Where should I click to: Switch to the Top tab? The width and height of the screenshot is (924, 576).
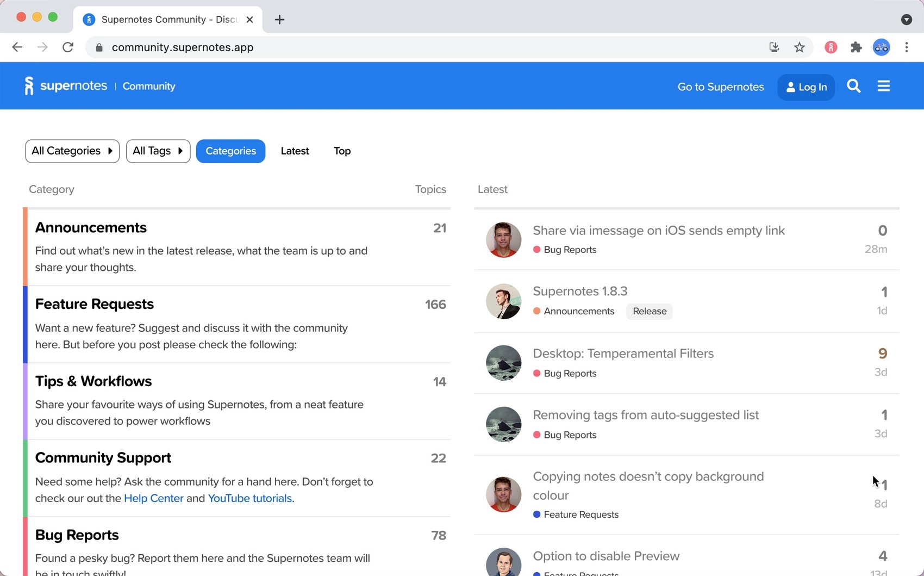(342, 151)
